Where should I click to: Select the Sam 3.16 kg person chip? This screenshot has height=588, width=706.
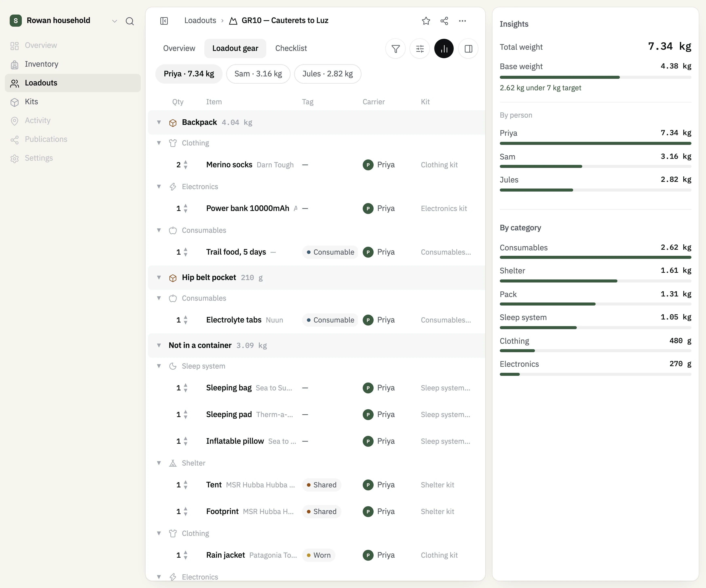tap(258, 74)
